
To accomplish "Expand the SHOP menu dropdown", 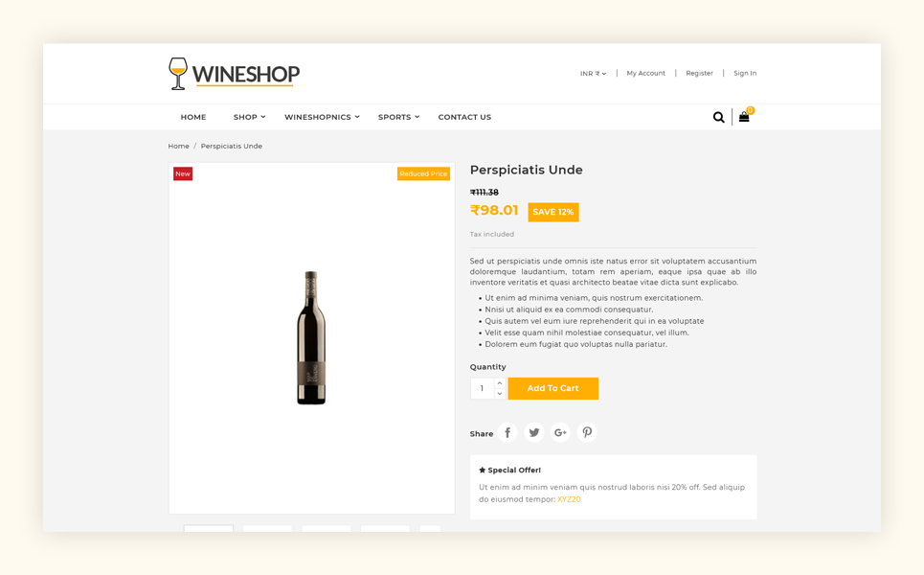I will [249, 117].
